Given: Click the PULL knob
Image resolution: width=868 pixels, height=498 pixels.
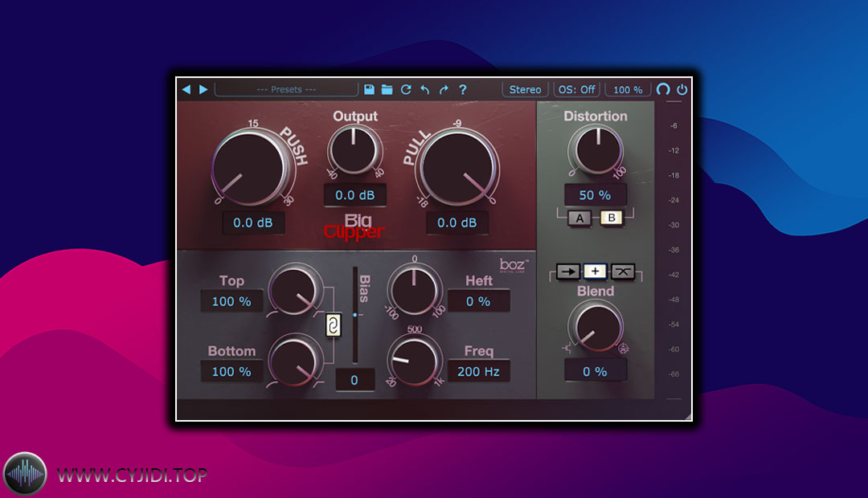Looking at the screenshot, I should (x=458, y=167).
